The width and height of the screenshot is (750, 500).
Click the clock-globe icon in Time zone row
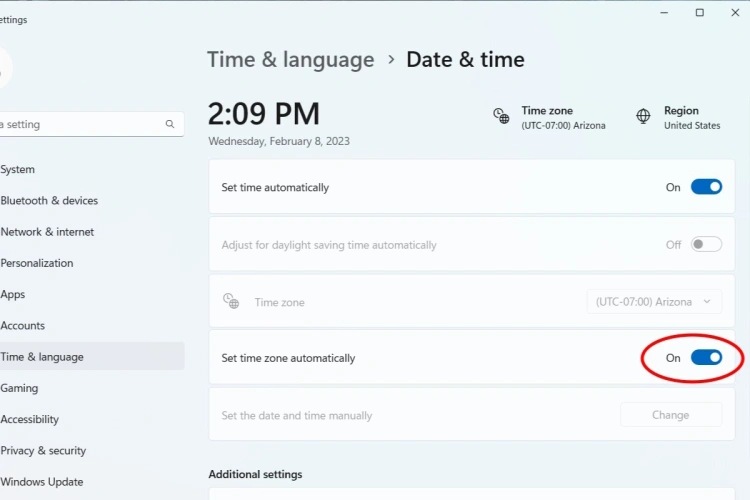coord(231,301)
